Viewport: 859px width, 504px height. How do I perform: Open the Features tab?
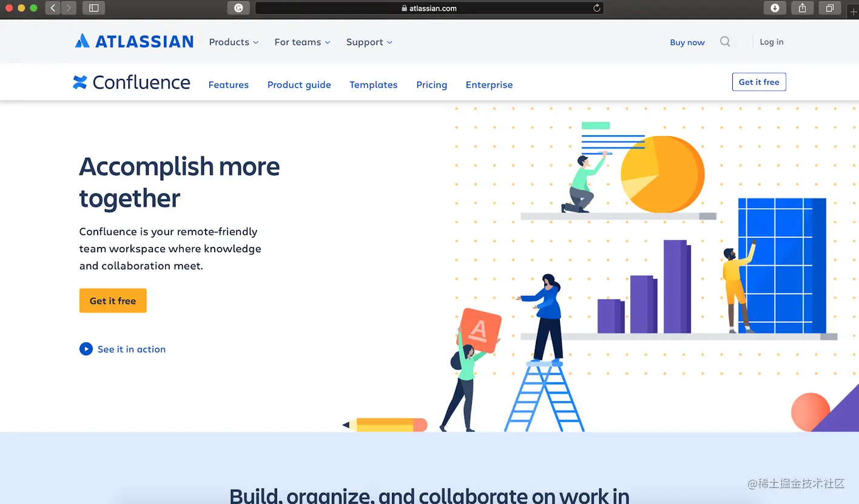pyautogui.click(x=229, y=85)
